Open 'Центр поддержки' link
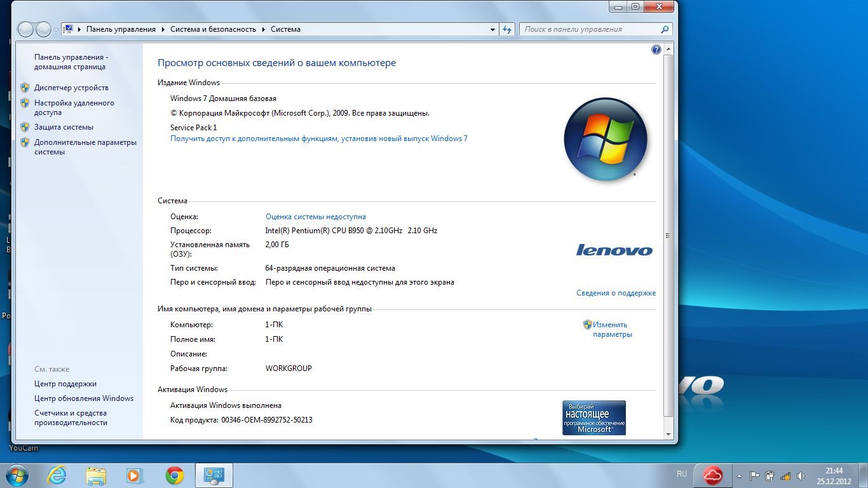Image resolution: width=868 pixels, height=488 pixels. (65, 384)
